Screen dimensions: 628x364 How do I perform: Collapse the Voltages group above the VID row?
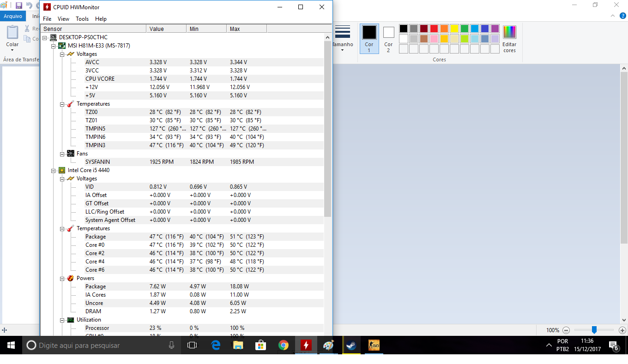(62, 179)
